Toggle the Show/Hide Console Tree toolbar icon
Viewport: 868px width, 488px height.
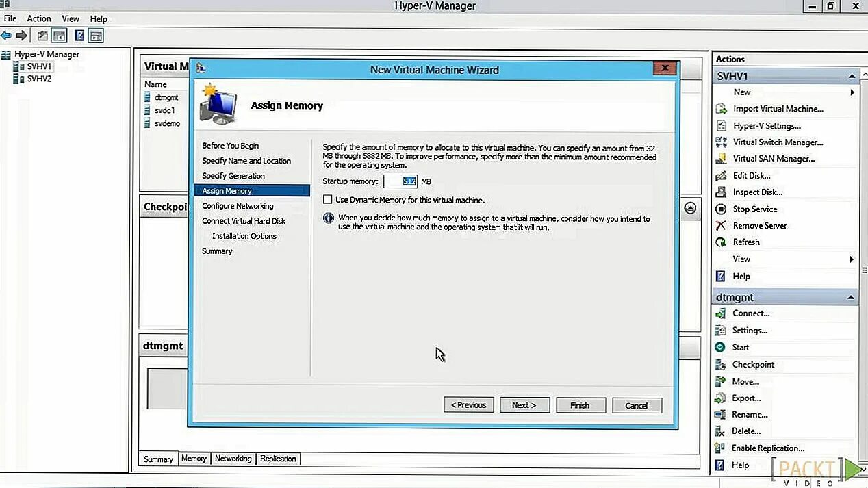tap(59, 36)
